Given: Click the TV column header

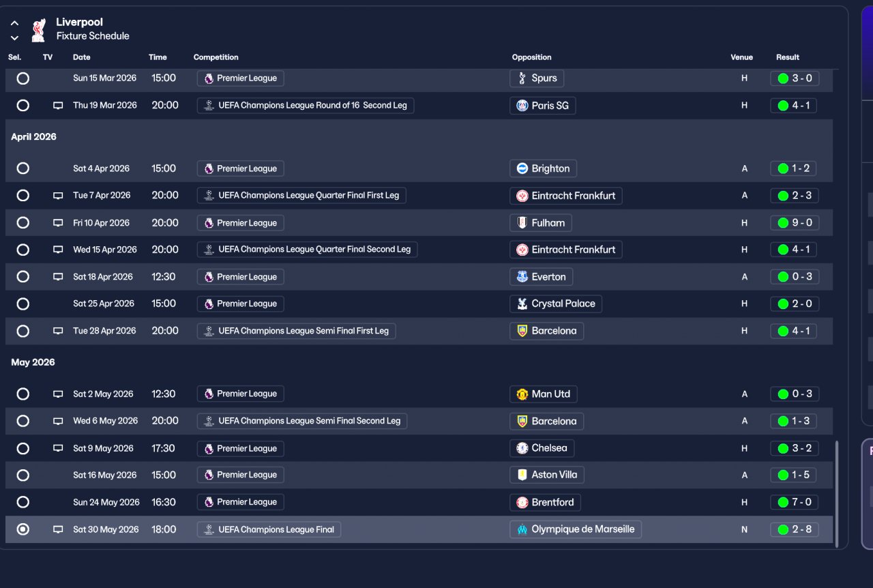Looking at the screenshot, I should pos(48,57).
